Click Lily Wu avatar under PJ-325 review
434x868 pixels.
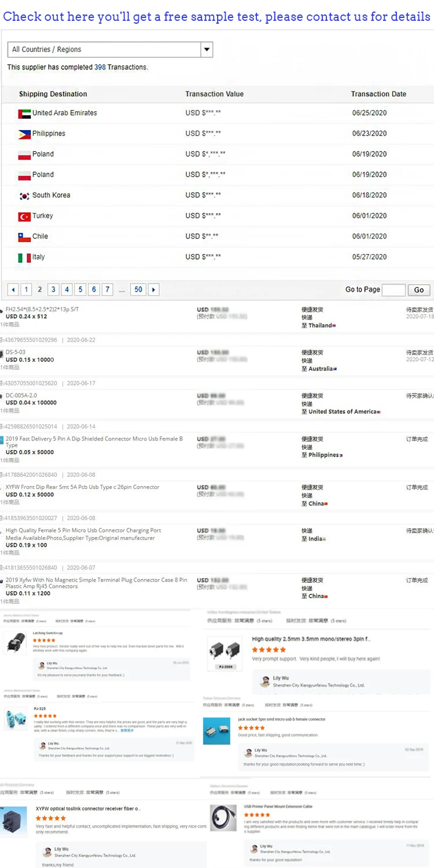[42, 746]
